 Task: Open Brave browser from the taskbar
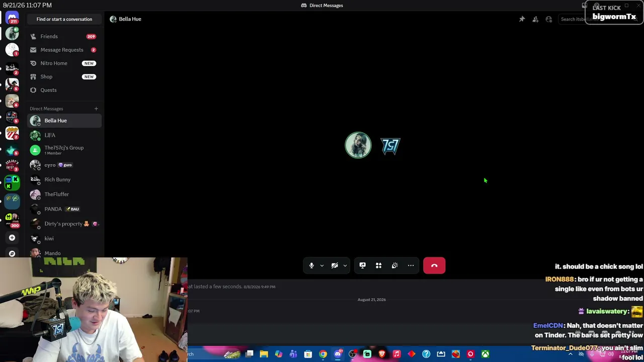pos(382,354)
